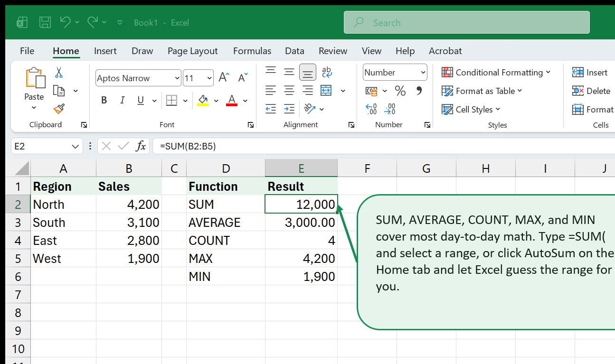Toggle Wrap Text icon
The width and height of the screenshot is (615, 364).
[x=327, y=72]
